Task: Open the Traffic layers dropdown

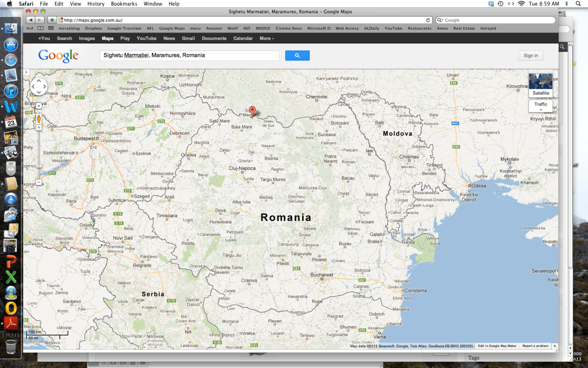Action: pyautogui.click(x=540, y=105)
